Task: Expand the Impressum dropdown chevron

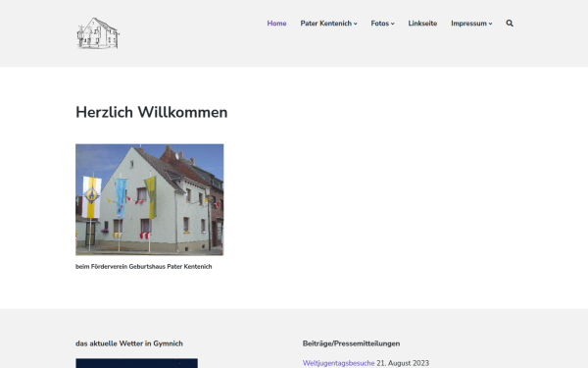Action: pyautogui.click(x=490, y=24)
